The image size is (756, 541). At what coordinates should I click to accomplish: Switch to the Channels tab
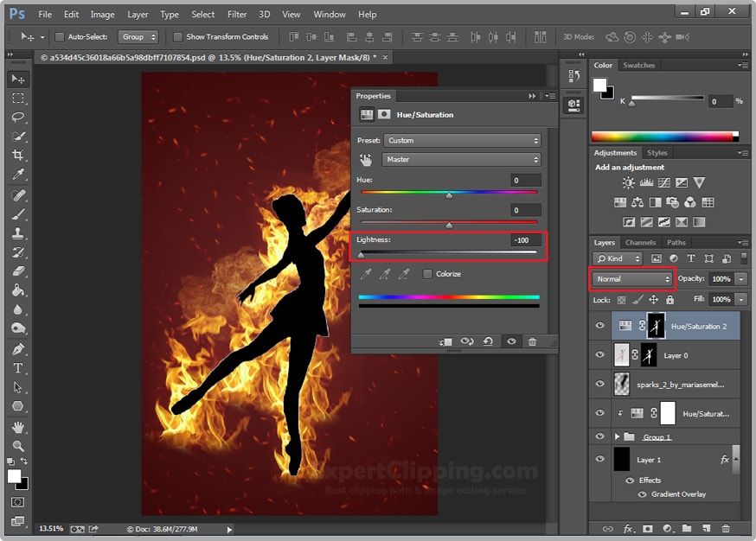(640, 242)
